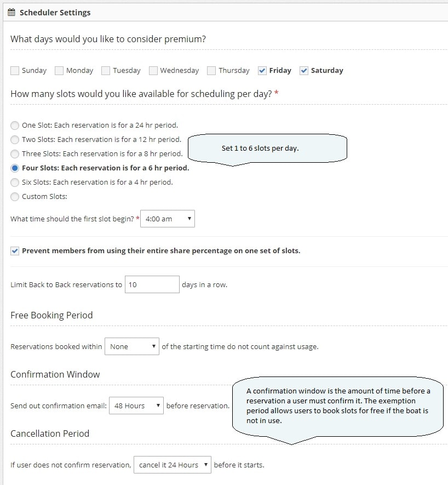The image size is (448, 485).
Task: Select Three Slots 8 hr radio button
Action: pos(15,153)
